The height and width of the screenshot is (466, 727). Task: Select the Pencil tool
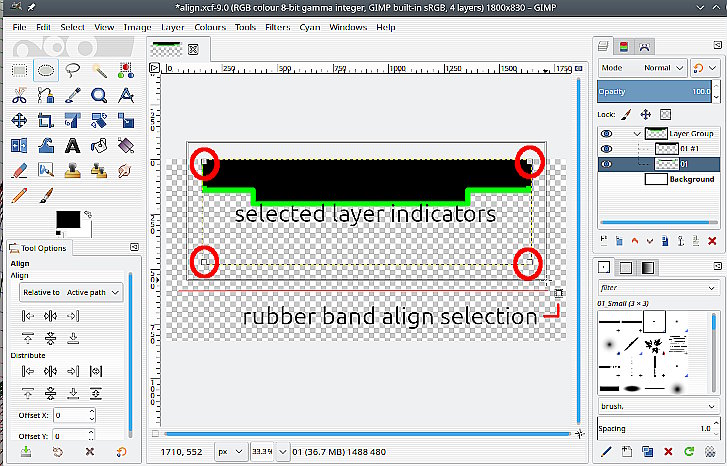click(x=19, y=195)
